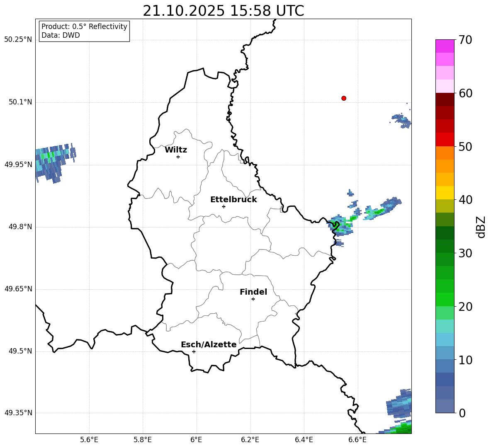Click the 49.35°N latitude label
This screenshot has height=448, width=491.
click(x=18, y=413)
